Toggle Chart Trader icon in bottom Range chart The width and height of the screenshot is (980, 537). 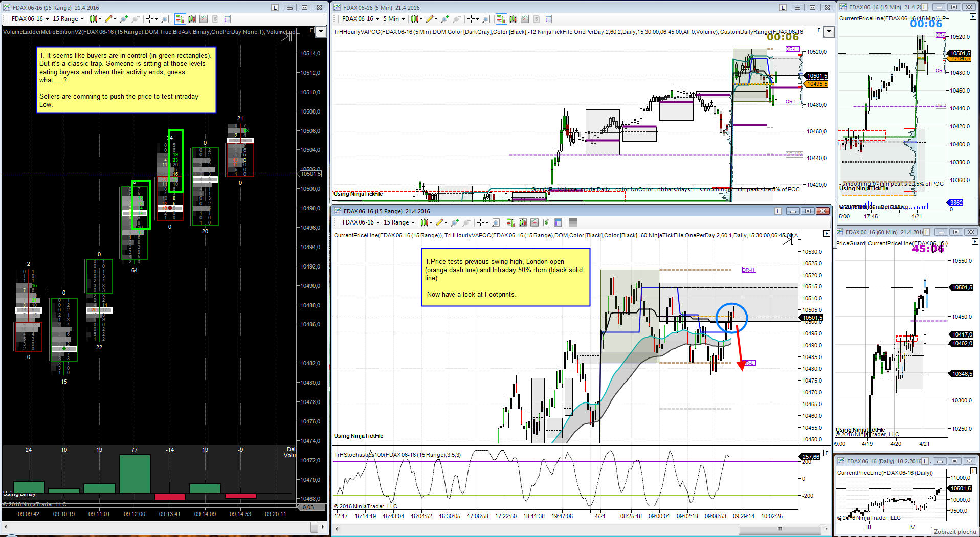coord(510,222)
